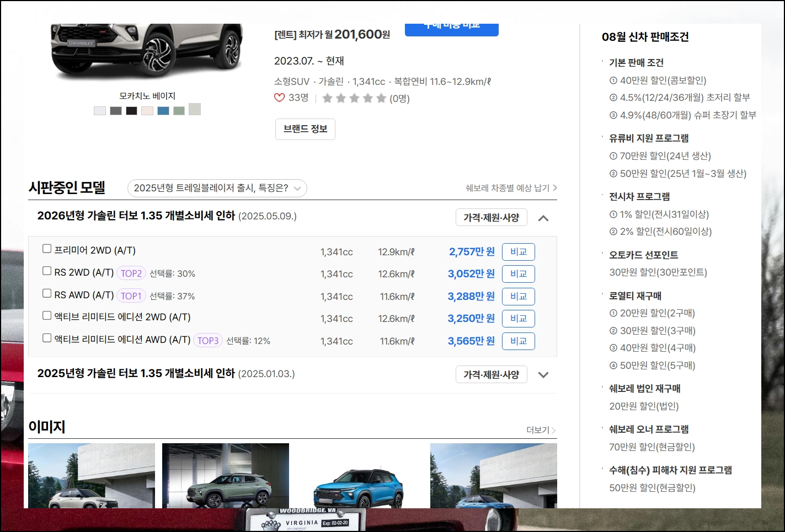Click the 3,052만 원 price
The height and width of the screenshot is (532, 785).
[471, 274]
